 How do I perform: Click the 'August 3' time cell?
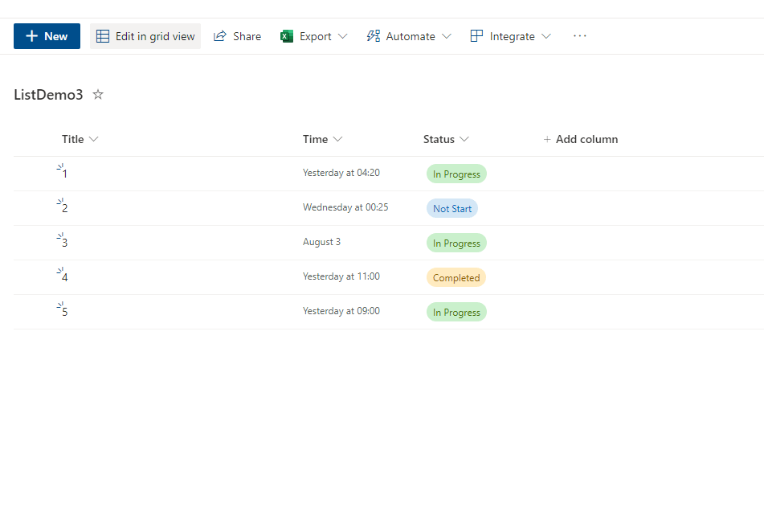tap(321, 242)
